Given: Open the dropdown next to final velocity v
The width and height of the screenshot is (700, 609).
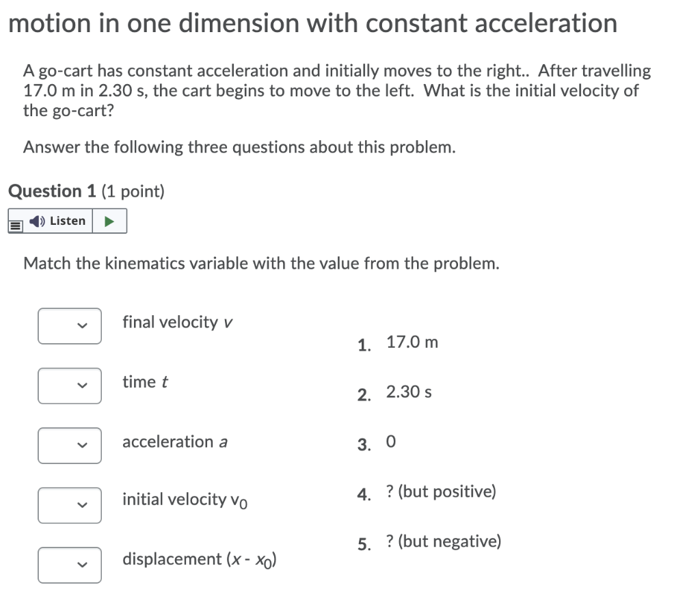Looking at the screenshot, I should click(x=69, y=326).
